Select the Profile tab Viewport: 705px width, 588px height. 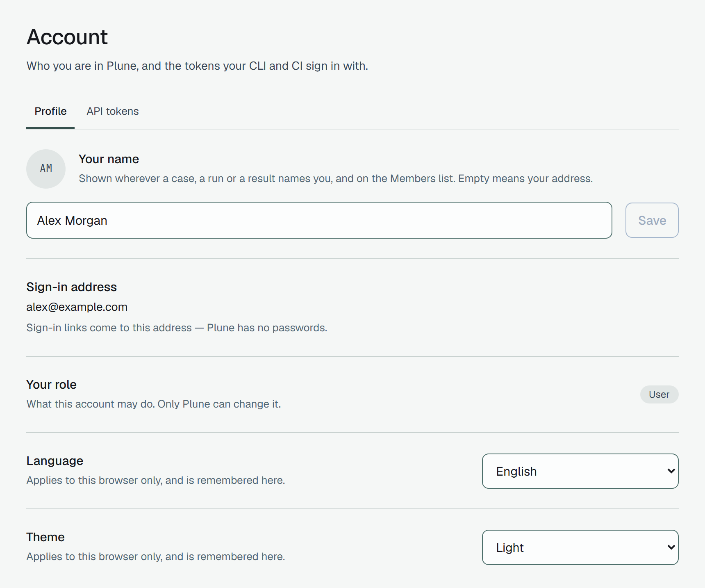[x=50, y=111]
